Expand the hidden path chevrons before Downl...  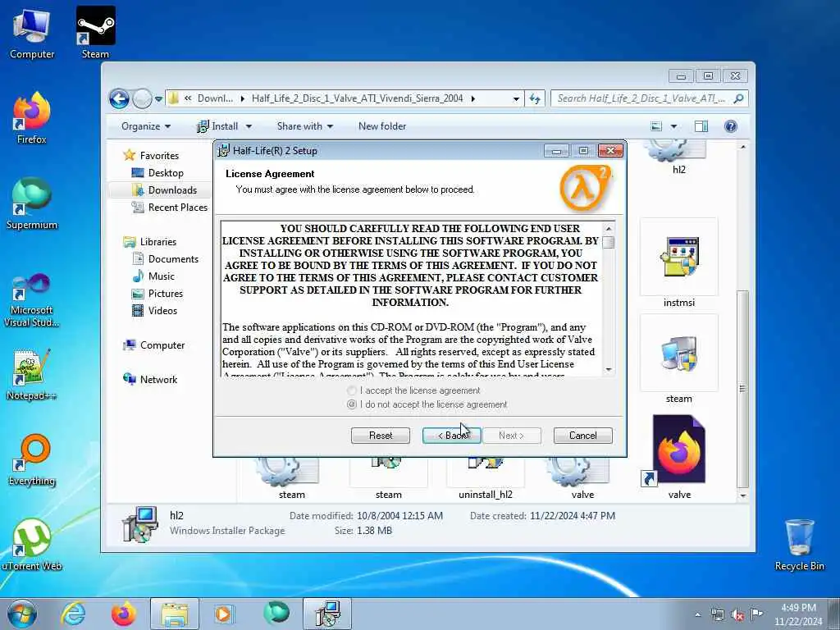point(188,98)
